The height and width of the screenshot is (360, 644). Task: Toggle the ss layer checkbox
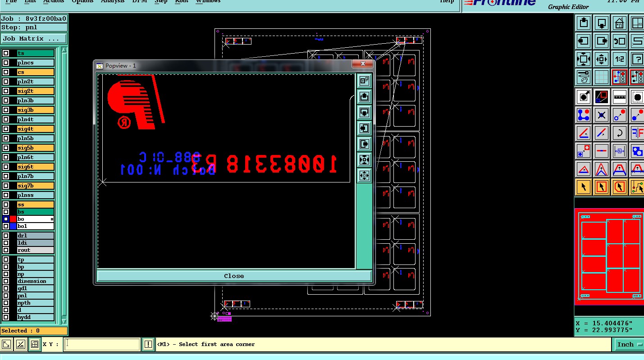point(6,205)
